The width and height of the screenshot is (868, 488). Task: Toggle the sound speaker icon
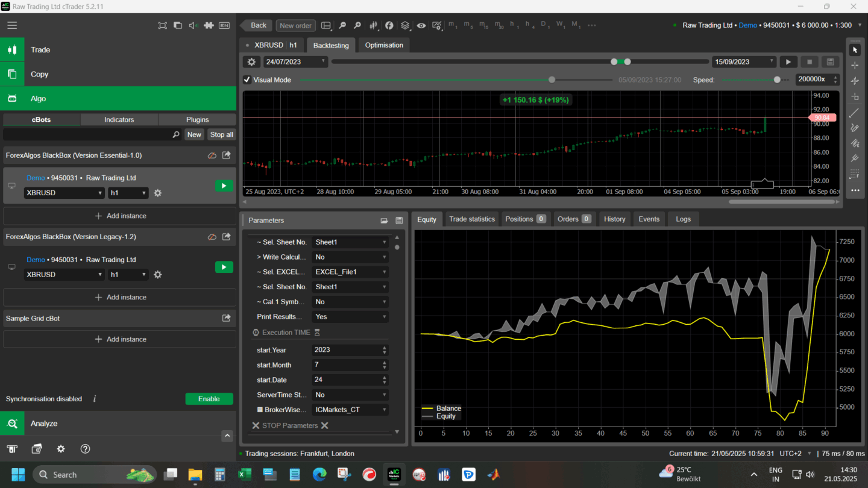193,25
